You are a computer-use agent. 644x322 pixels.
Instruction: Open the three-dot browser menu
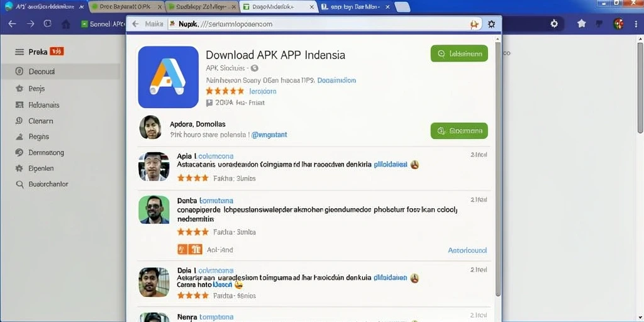pyautogui.click(x=635, y=24)
